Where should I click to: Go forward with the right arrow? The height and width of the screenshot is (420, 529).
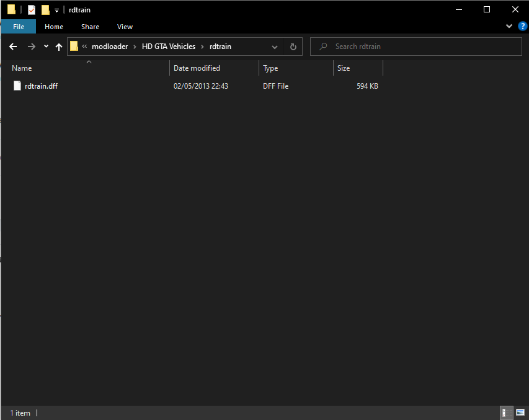32,47
